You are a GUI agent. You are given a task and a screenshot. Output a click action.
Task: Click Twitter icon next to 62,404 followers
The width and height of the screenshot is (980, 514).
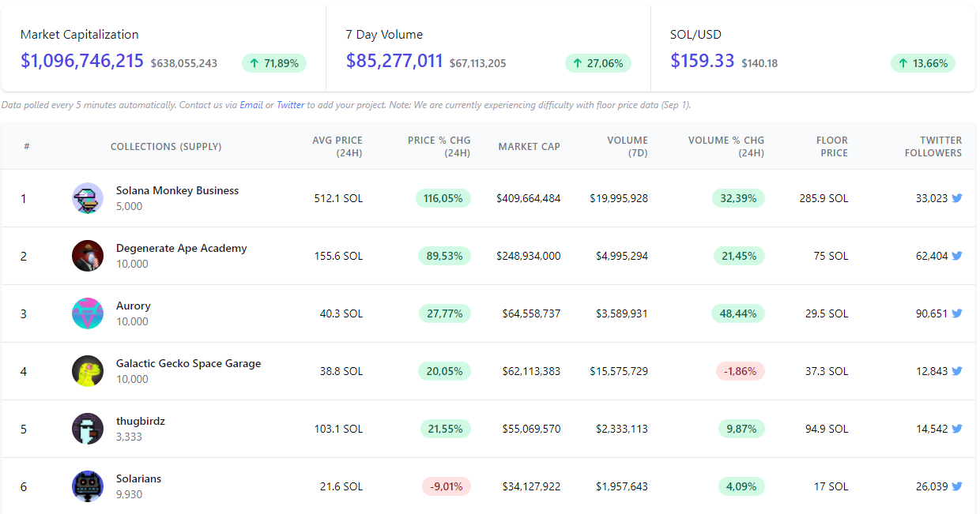coord(957,256)
